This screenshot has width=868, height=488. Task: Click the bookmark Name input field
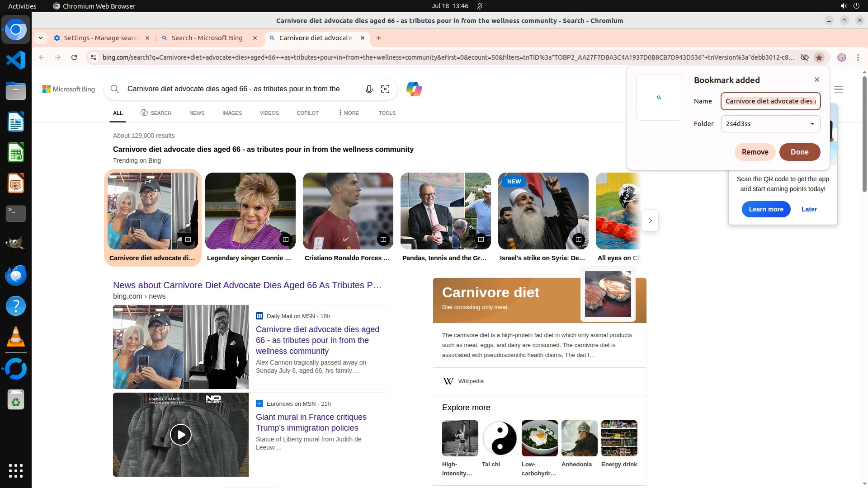(x=770, y=101)
